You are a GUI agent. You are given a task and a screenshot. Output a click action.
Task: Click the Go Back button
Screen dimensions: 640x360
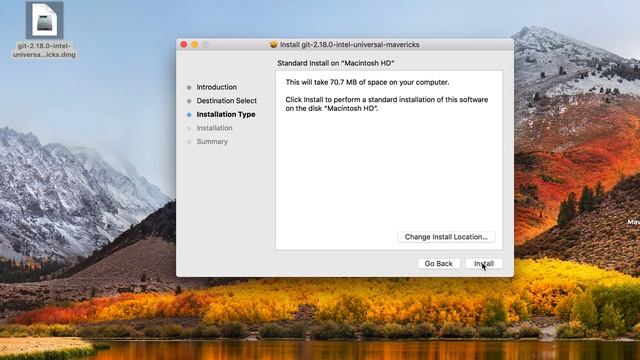pyautogui.click(x=438, y=264)
